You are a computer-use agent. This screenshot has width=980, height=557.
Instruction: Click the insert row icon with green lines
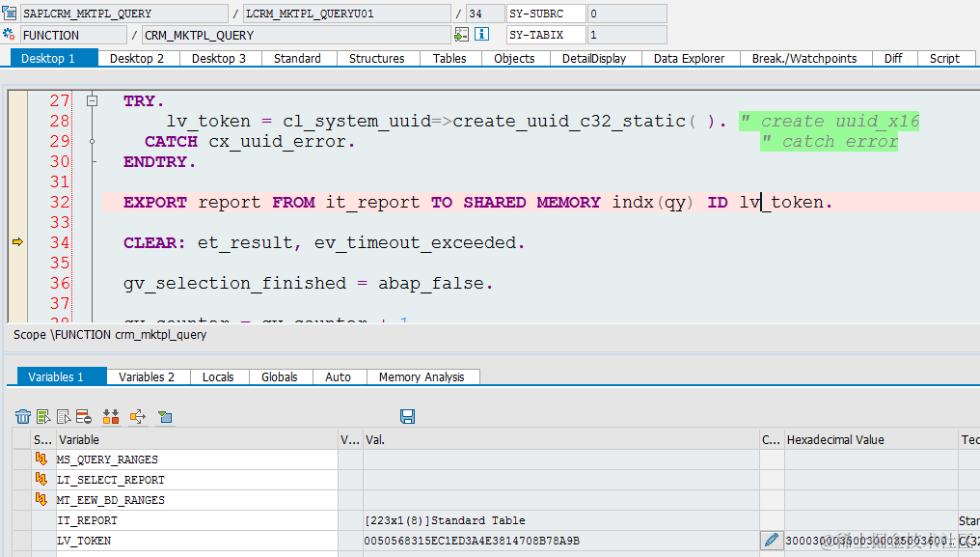pos(43,417)
